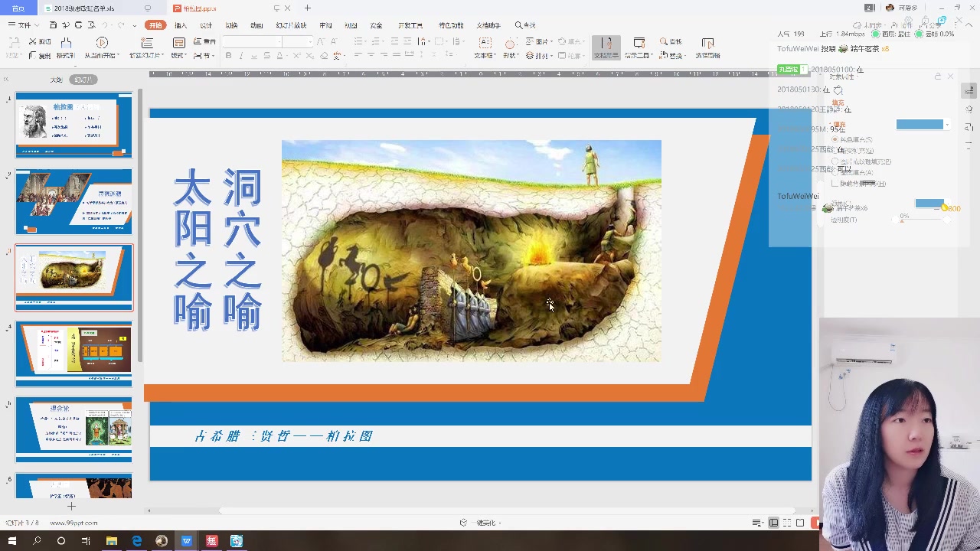Viewport: 980px width, 551px height.
Task: Click the Cut scissors icon
Action: point(34,41)
